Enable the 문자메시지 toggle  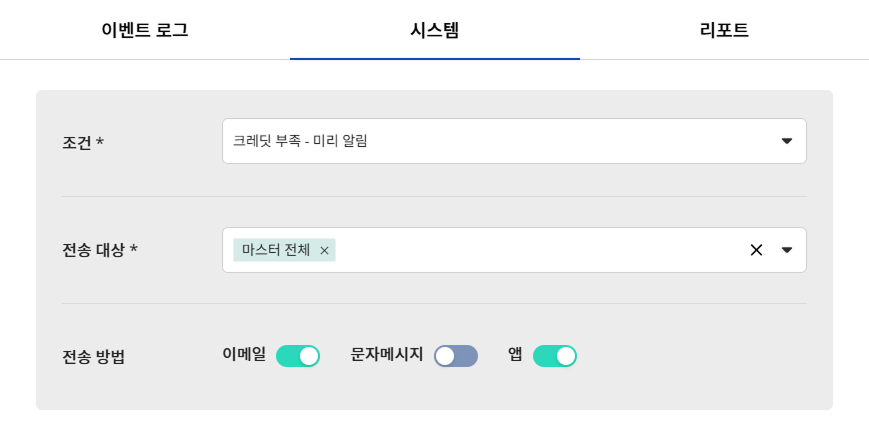point(456,356)
